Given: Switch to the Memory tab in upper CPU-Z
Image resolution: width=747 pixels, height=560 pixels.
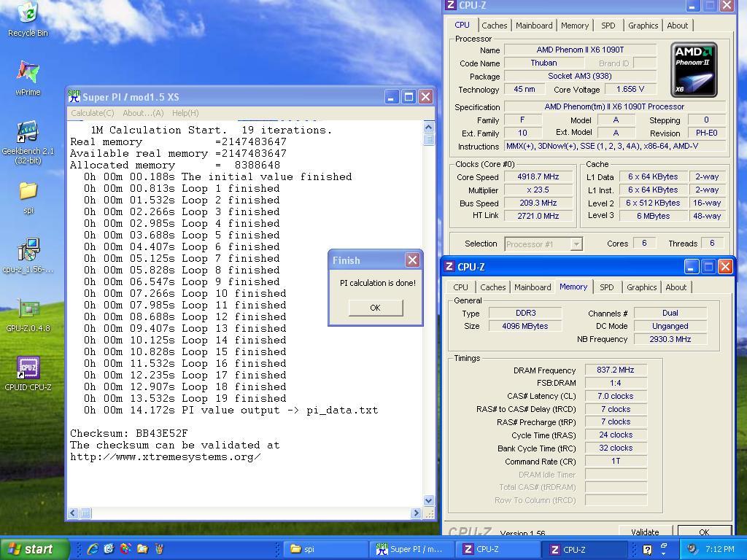Looking at the screenshot, I should pos(575,26).
